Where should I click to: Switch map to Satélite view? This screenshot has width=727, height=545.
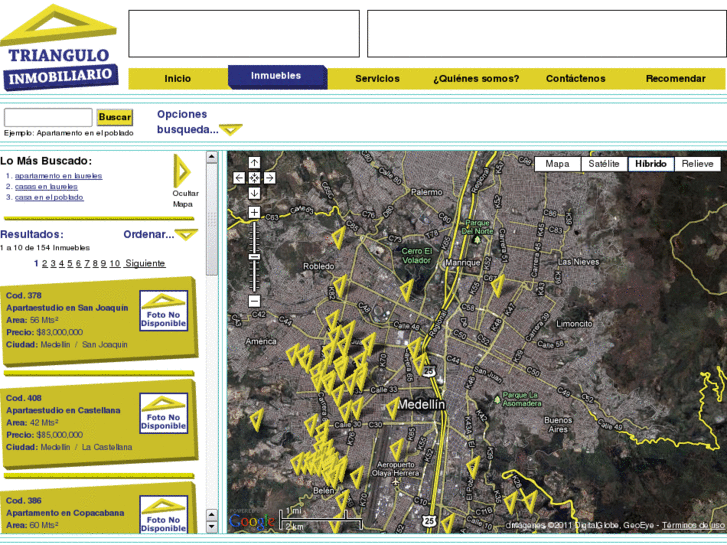(x=604, y=164)
